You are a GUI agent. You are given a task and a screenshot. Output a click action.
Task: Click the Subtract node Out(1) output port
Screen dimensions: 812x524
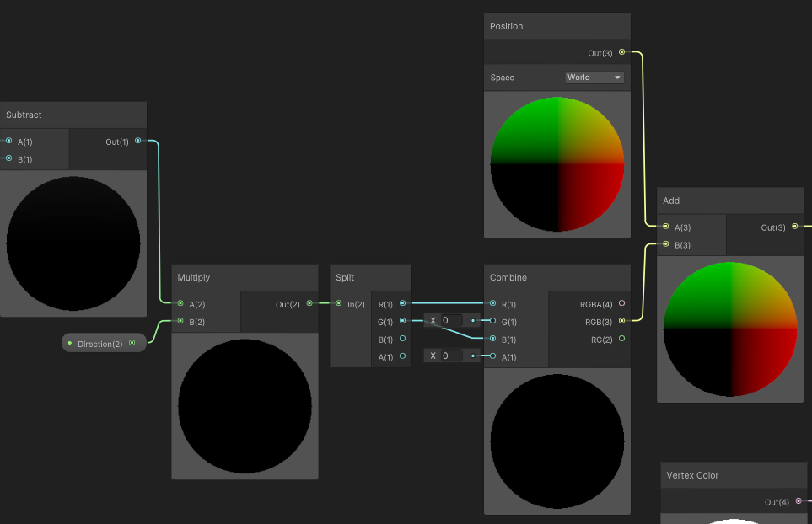click(137, 141)
